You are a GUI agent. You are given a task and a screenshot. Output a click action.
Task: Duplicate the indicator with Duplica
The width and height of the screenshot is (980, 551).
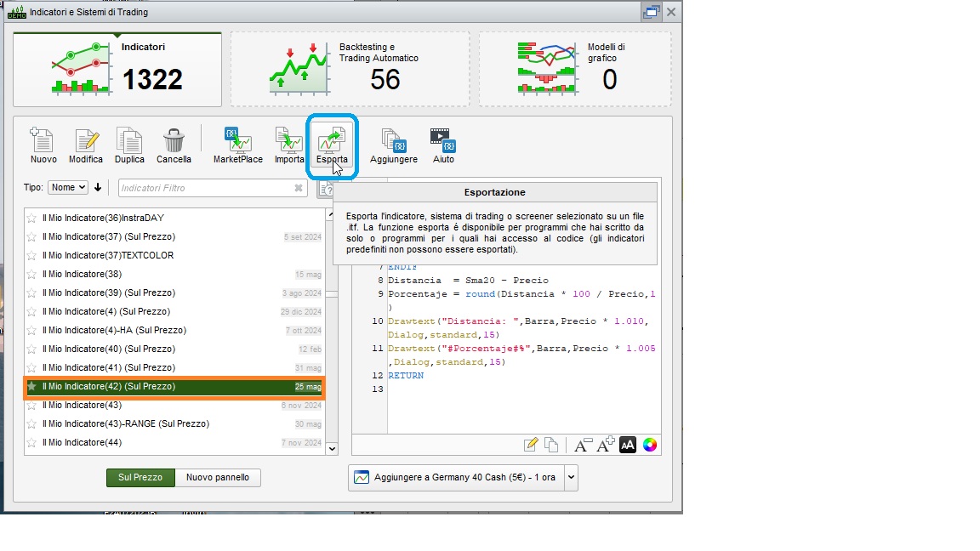[x=129, y=142]
